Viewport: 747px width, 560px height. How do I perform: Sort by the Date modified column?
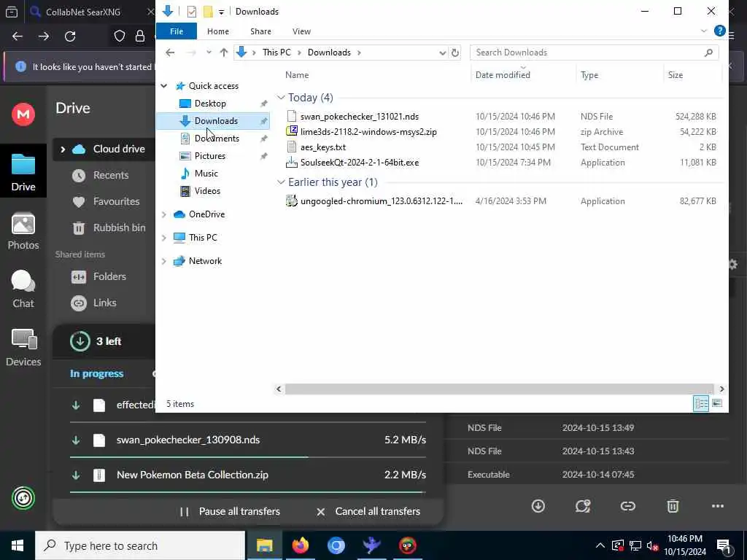coord(503,75)
